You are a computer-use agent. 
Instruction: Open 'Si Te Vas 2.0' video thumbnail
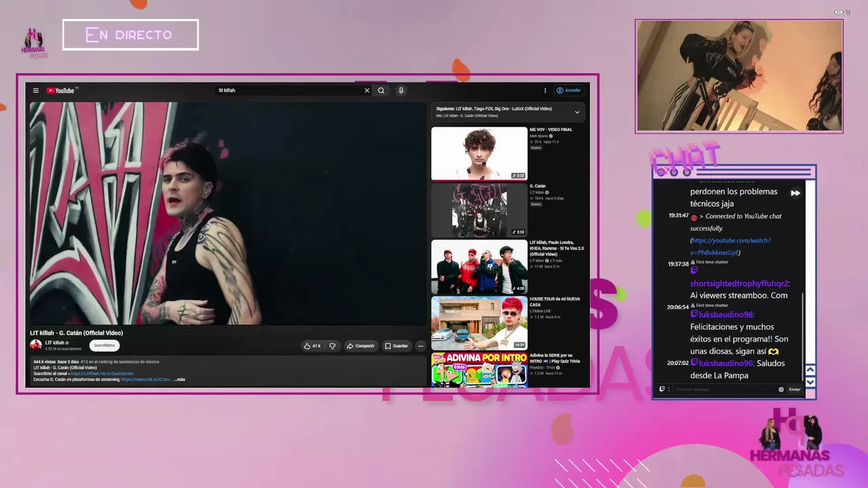(x=479, y=266)
